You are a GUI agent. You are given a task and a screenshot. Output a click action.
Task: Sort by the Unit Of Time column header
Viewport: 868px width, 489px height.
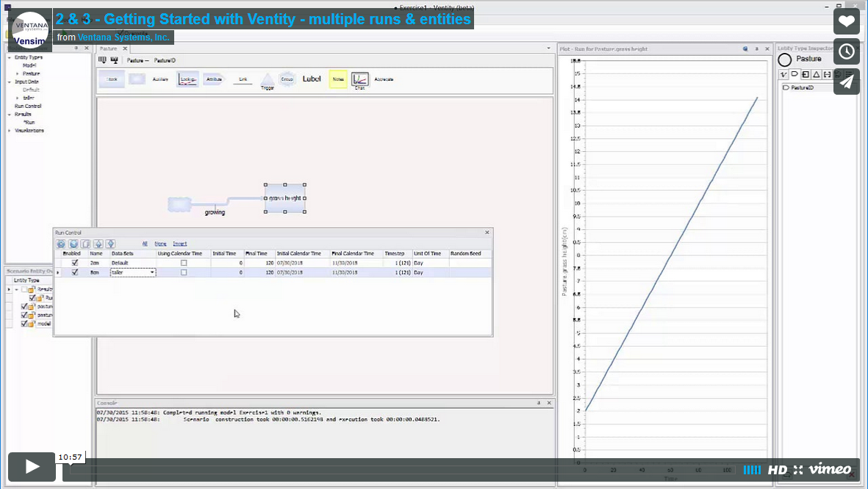(x=430, y=253)
